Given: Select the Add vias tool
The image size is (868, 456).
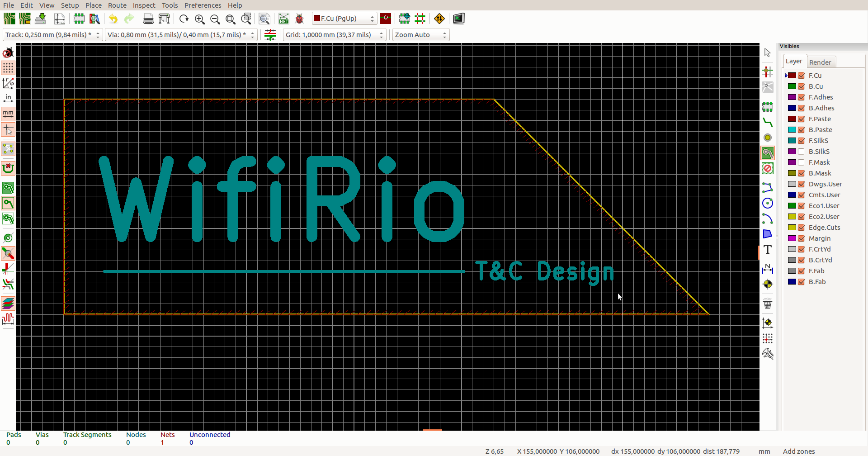Looking at the screenshot, I should coord(768,138).
